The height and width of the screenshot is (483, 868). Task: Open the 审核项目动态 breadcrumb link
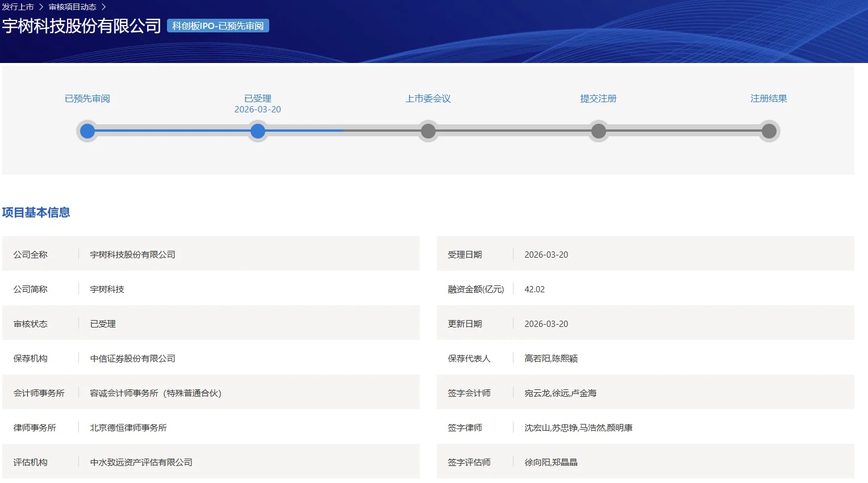73,7
